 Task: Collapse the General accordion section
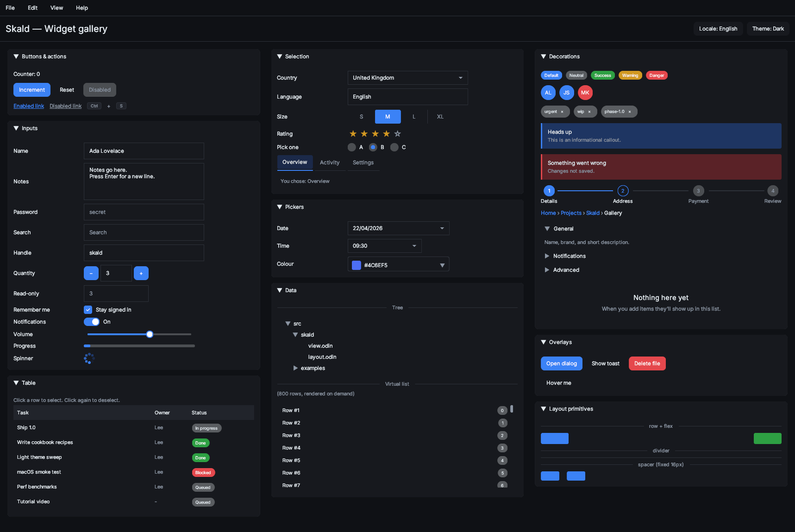(547, 229)
